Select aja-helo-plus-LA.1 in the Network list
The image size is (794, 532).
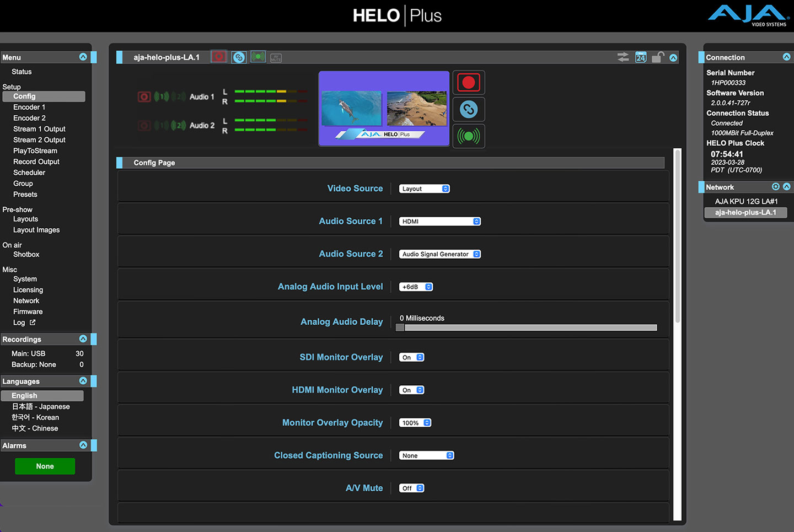pos(746,212)
